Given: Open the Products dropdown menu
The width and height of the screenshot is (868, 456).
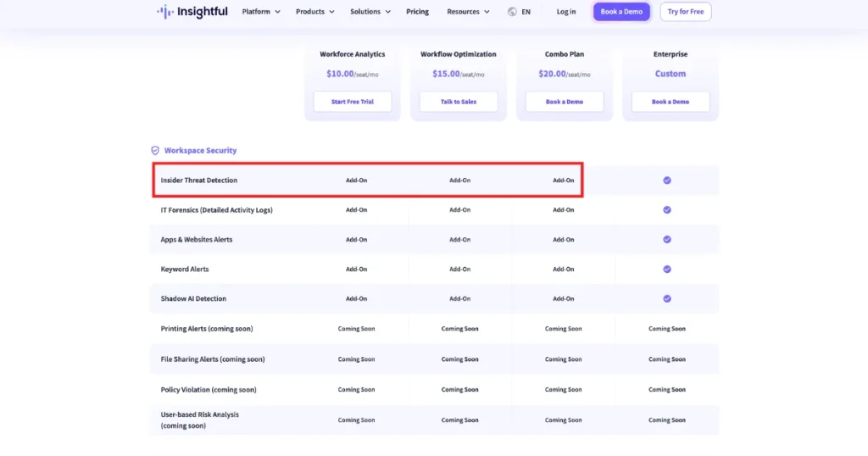Looking at the screenshot, I should (x=315, y=12).
